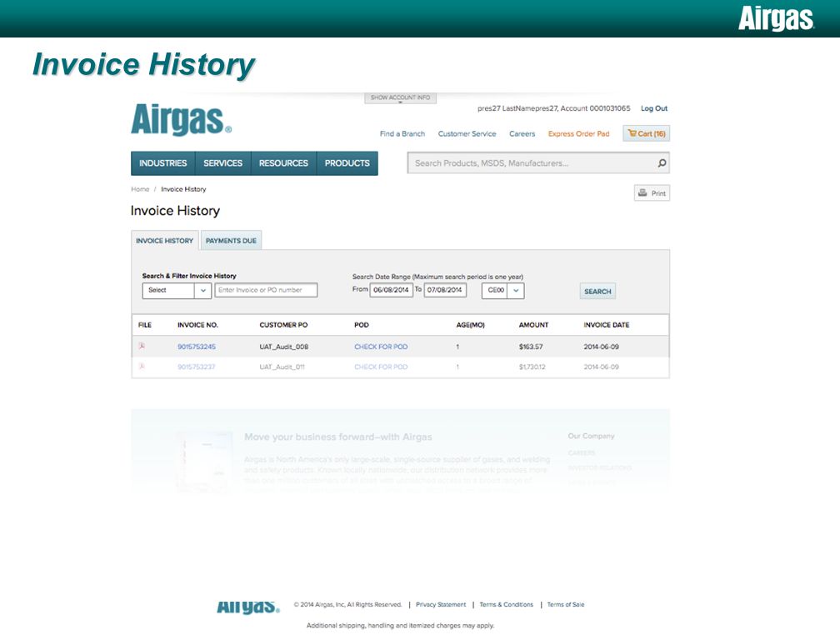Image resolution: width=840 pixels, height=640 pixels.
Task: Open invoice number 9015753237
Action: 197,367
